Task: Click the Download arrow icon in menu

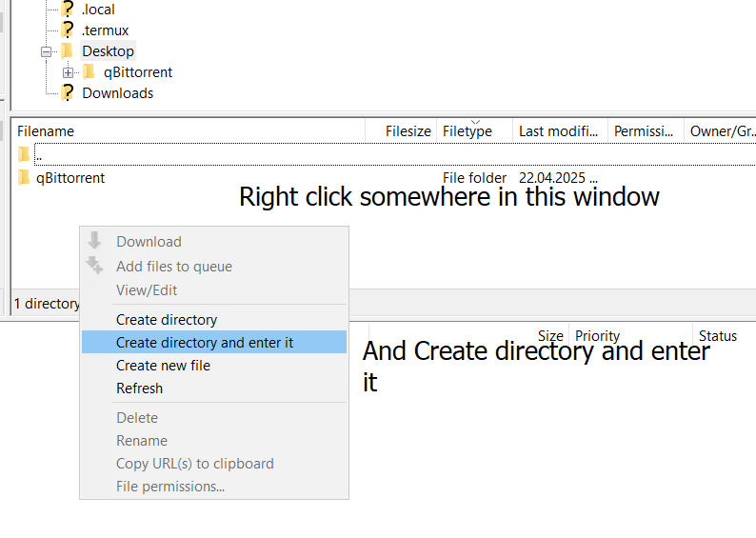Action: (x=94, y=241)
